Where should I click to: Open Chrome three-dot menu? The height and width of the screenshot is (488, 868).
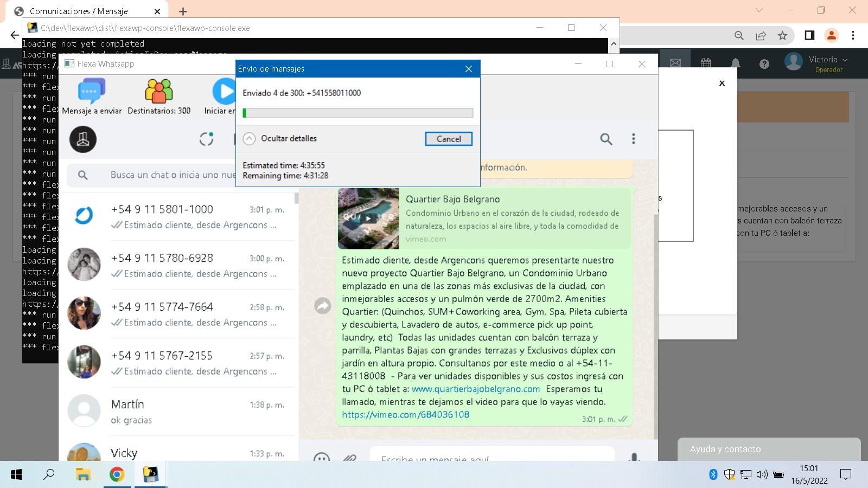point(853,35)
